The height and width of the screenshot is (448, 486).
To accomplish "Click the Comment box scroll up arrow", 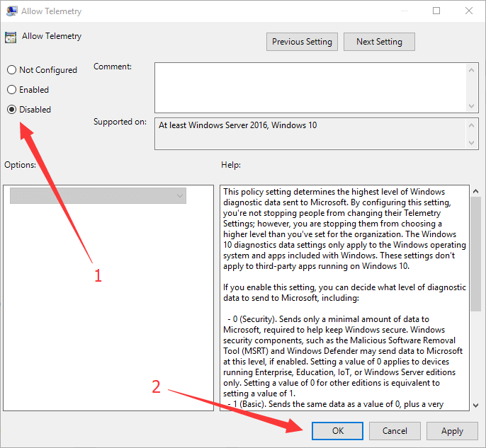I will [473, 69].
